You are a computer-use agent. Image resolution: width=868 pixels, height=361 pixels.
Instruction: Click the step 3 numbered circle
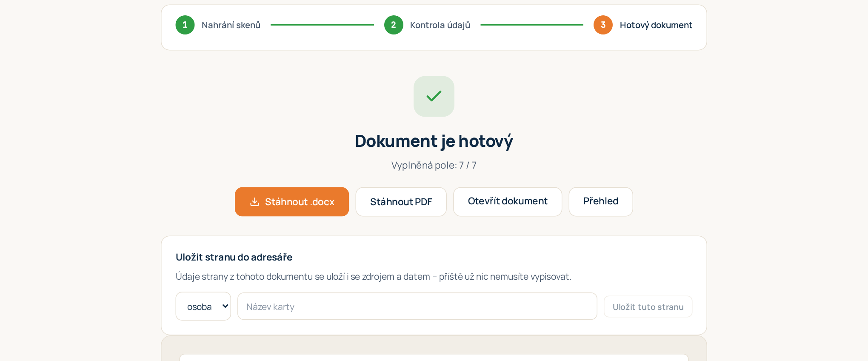pyautogui.click(x=603, y=25)
